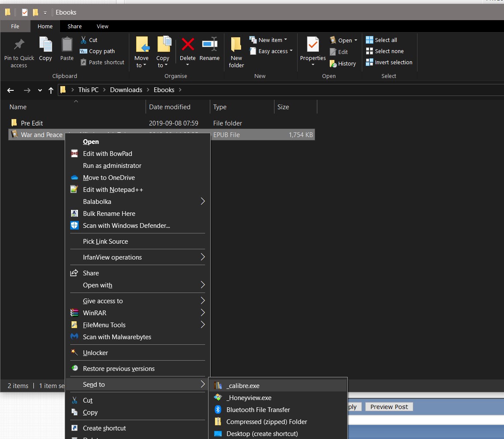The height and width of the screenshot is (439, 504).
Task: Click the Malwarebytes icon in the context menu
Action: point(74,337)
